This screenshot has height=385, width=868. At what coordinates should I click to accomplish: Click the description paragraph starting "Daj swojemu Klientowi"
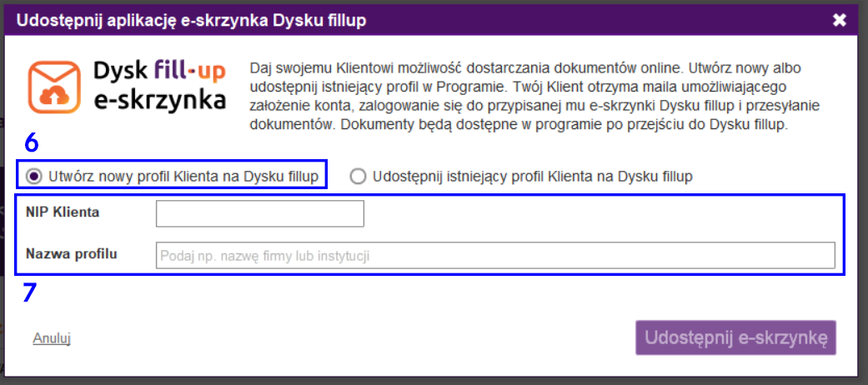point(534,97)
